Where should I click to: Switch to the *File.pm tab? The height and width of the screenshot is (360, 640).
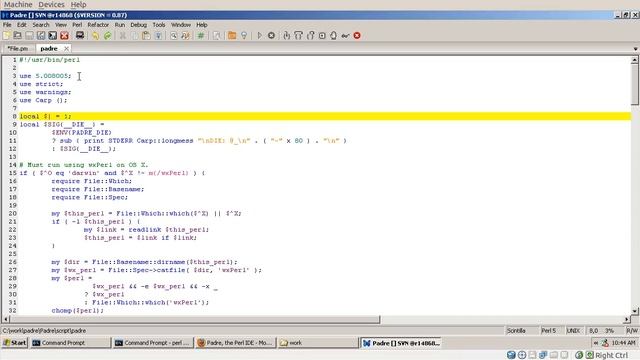18,49
